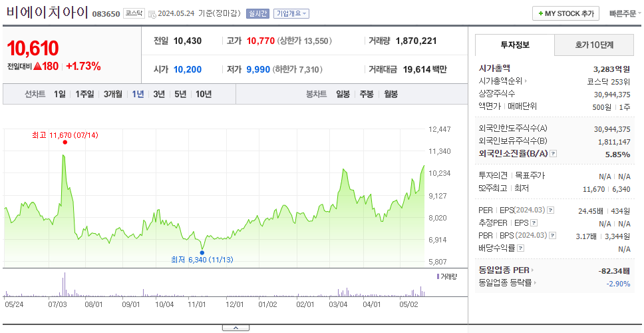The image size is (644, 333).
Task: Select 3년 line chart period
Action: coord(159,94)
